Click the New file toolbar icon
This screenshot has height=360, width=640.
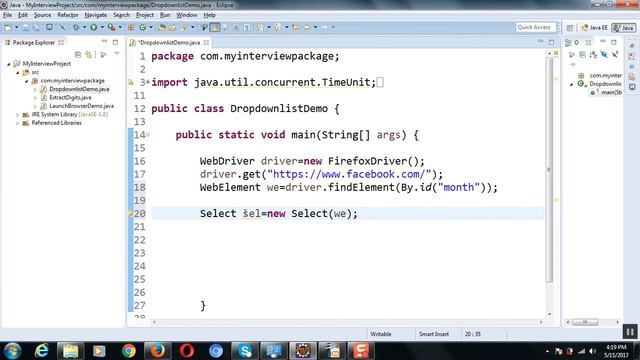pyautogui.click(x=8, y=27)
